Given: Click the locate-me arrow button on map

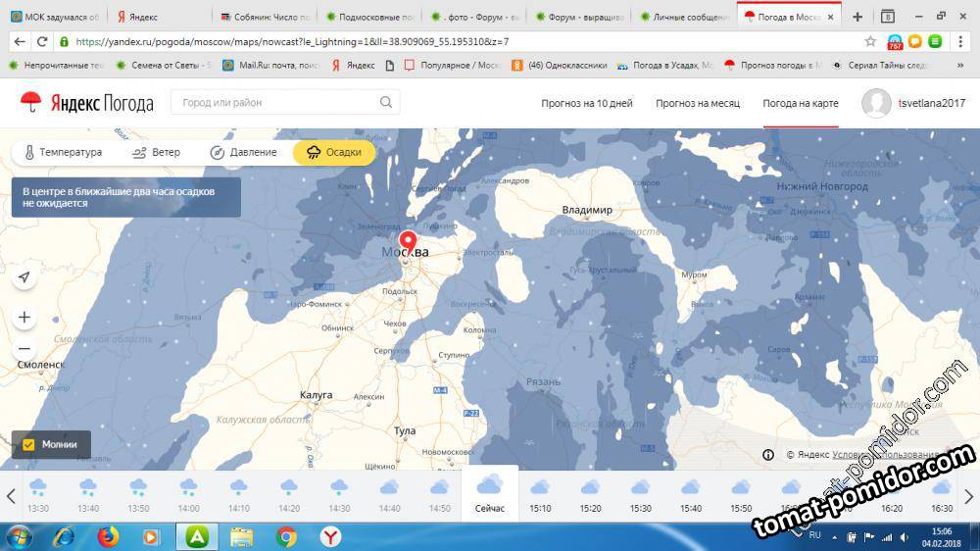Looking at the screenshot, I should coord(24,277).
